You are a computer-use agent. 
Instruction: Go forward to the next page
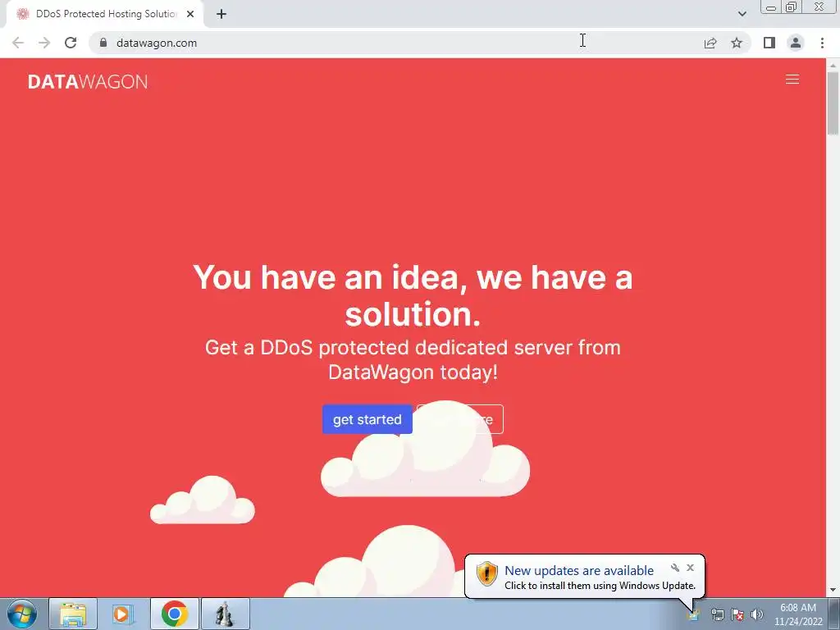tap(44, 43)
